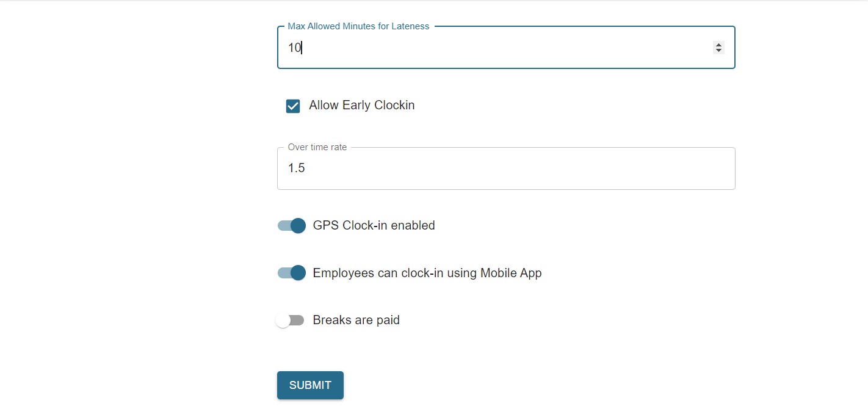Click the Allow Early Clockin label text
Screen dimensions: 868x417
point(361,105)
